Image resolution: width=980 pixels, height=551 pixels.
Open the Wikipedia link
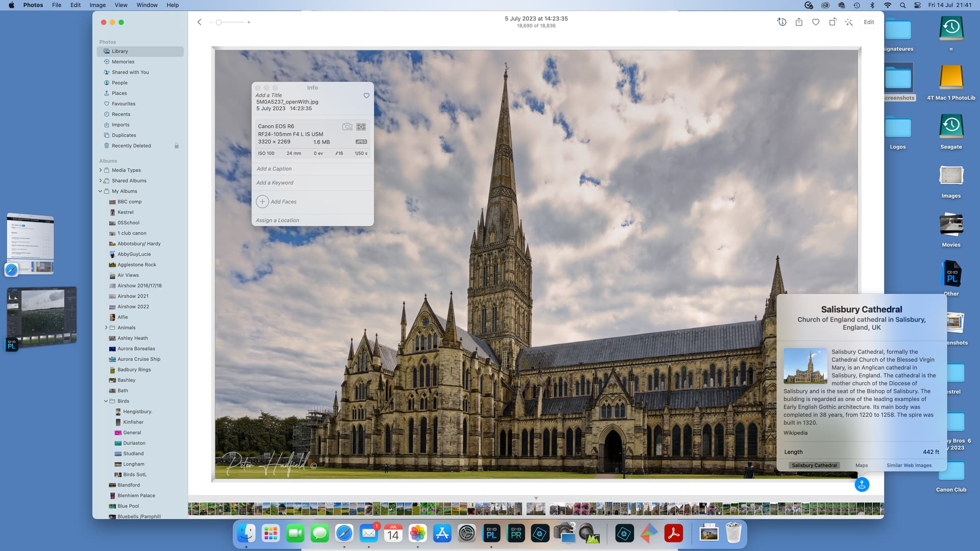(795, 433)
